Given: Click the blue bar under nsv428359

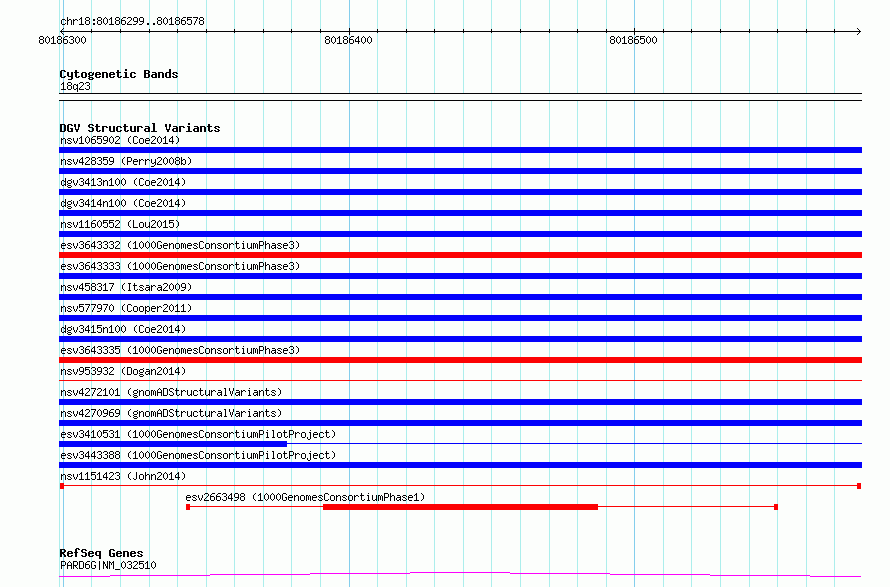Looking at the screenshot, I should coord(460,171).
